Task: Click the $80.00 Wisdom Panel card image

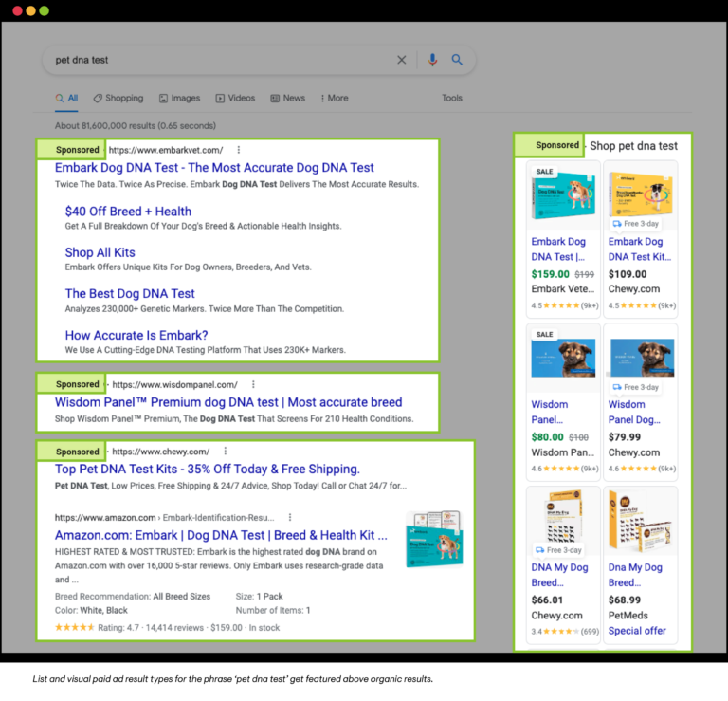Action: [563, 359]
